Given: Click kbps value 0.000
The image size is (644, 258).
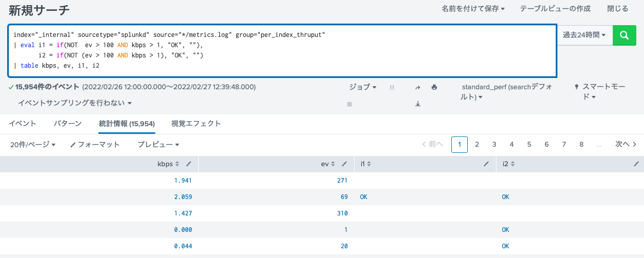Looking at the screenshot, I should tap(183, 230).
